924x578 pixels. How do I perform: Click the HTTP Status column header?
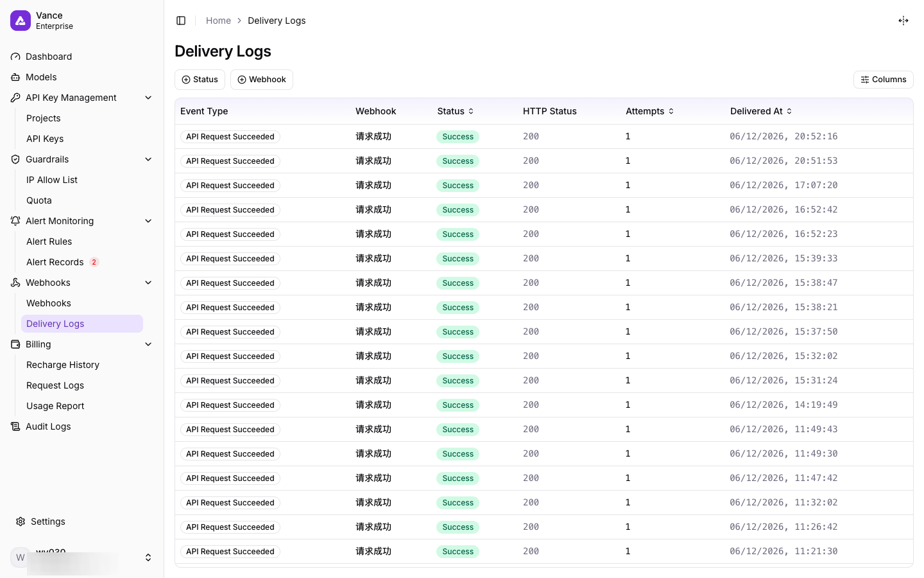550,111
